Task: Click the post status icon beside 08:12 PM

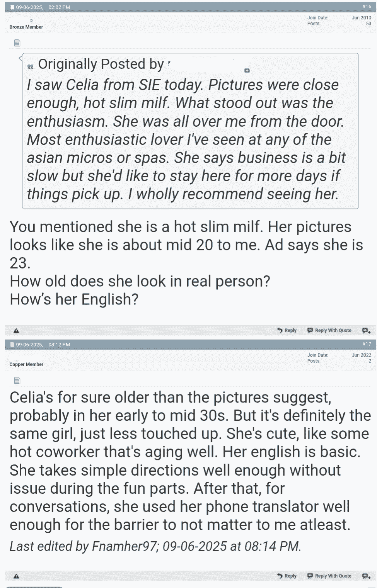Action: click(x=12, y=345)
